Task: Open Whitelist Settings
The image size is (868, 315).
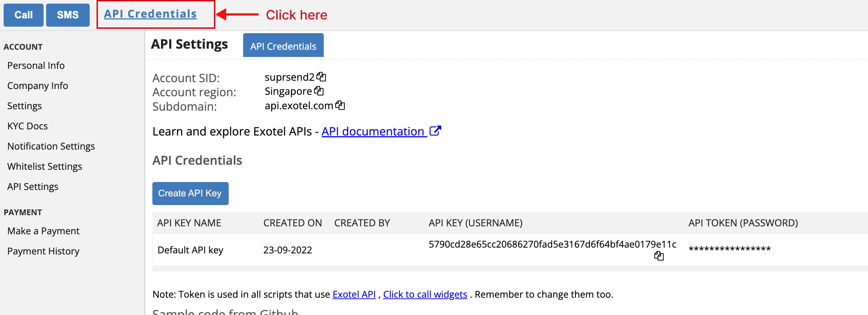Action: (45, 167)
